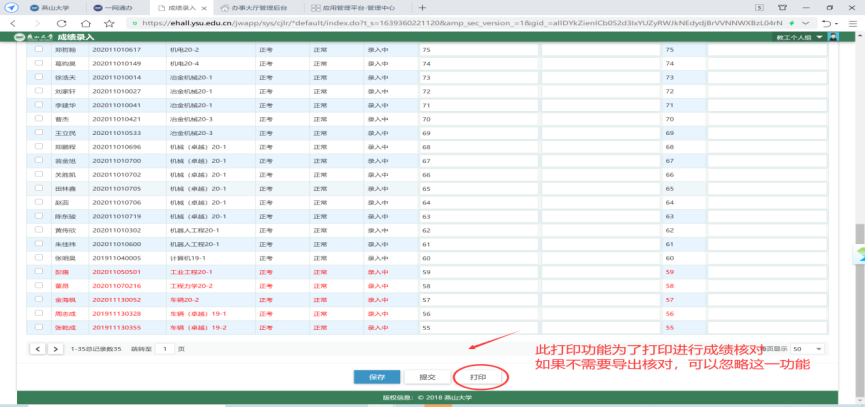Open the rows-per-page dropdown showing 50
This screenshot has width=865, height=407.
click(x=807, y=348)
